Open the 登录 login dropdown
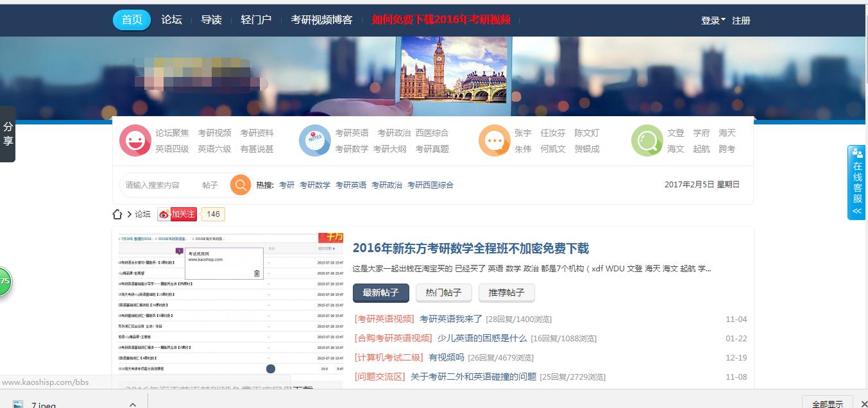Screen dimensions: 868x408 click(x=711, y=20)
